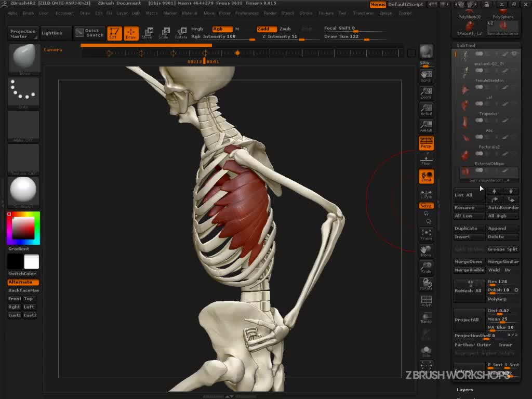Click the Solo mode icon
The image size is (532, 399).
pyautogui.click(x=426, y=352)
